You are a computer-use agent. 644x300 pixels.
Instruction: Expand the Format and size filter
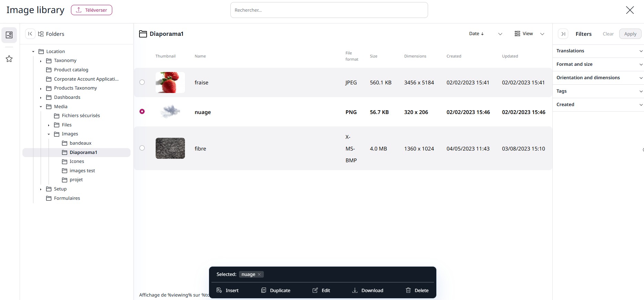click(598, 64)
